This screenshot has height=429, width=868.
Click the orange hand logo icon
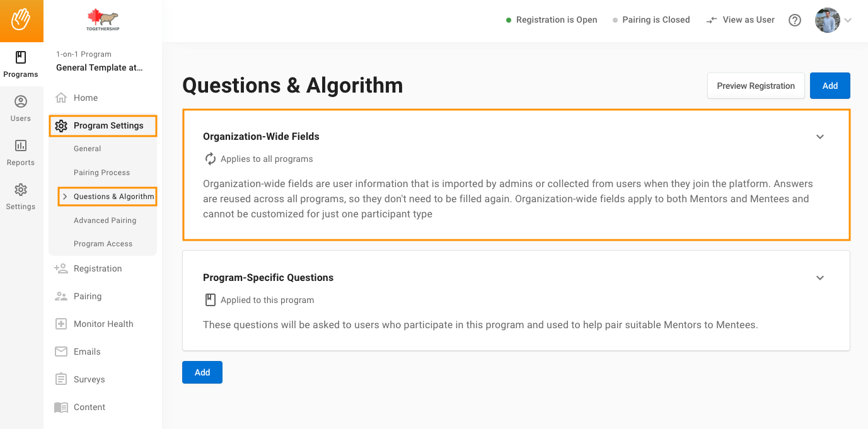(x=21, y=20)
